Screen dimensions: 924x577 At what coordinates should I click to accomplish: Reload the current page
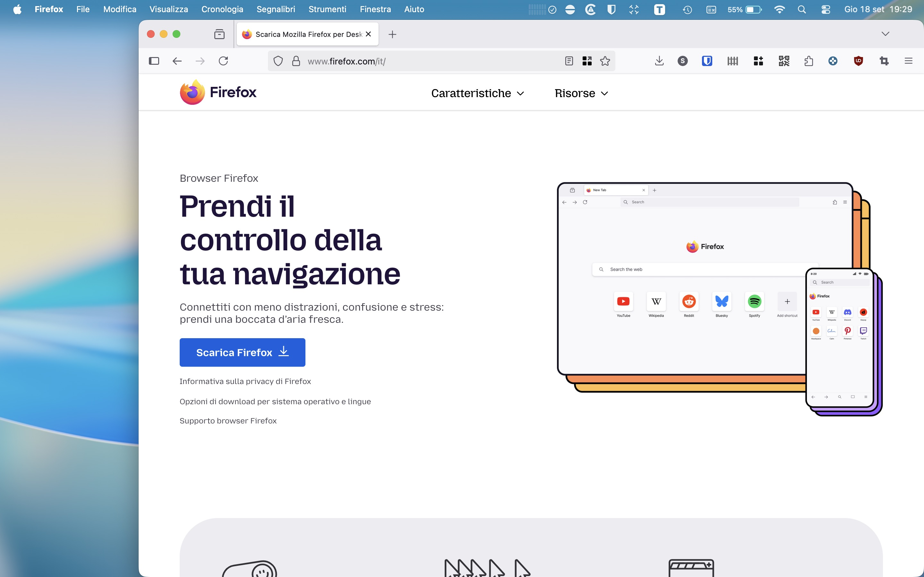pos(223,61)
